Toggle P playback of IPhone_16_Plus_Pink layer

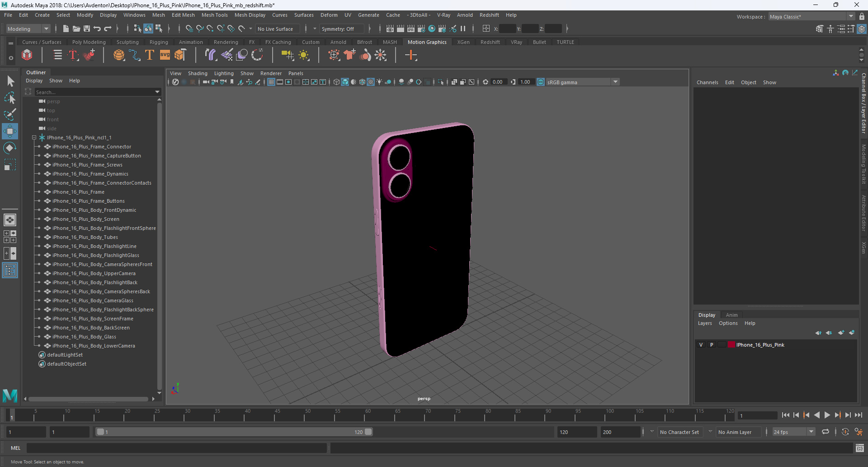click(712, 345)
